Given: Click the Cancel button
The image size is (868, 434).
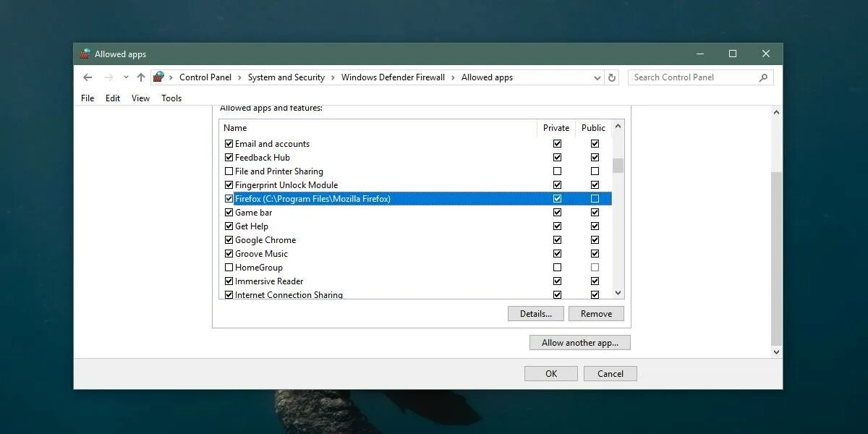Looking at the screenshot, I should [610, 374].
